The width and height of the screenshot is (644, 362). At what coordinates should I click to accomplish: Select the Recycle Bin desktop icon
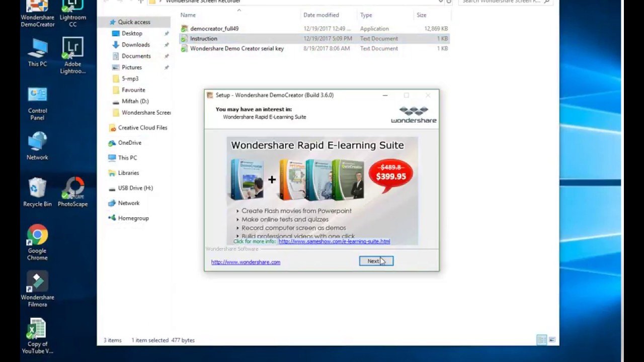(37, 192)
